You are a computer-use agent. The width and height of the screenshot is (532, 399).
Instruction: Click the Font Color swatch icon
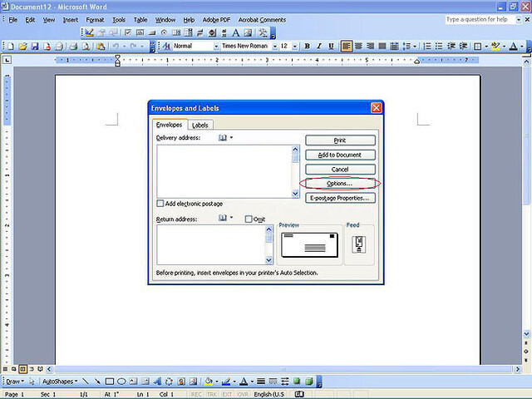(x=514, y=47)
